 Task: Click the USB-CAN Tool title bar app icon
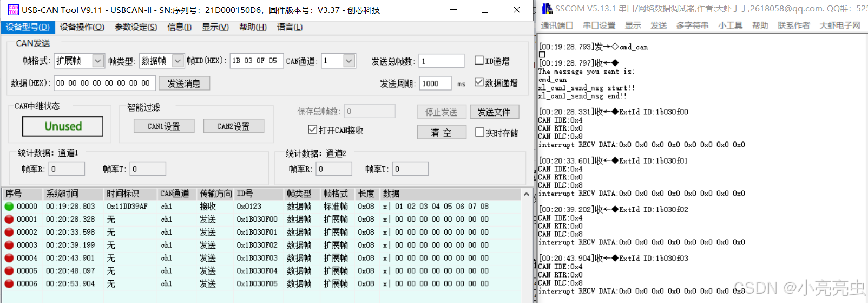[x=13, y=10]
